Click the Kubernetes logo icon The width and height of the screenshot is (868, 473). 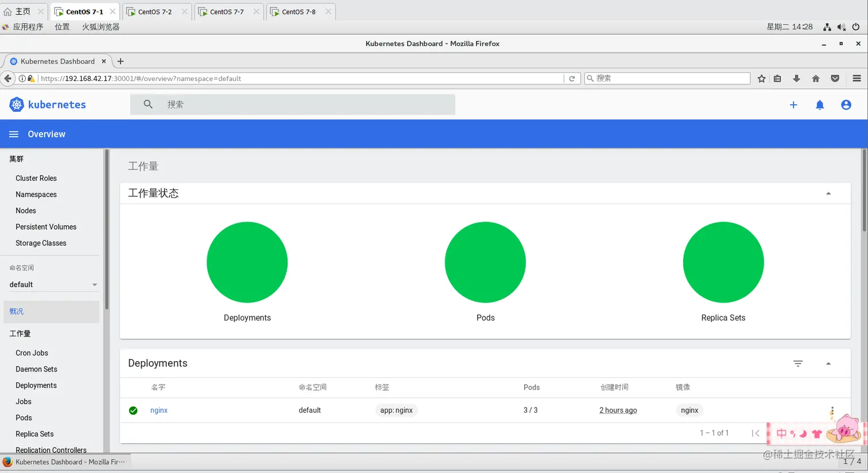17,104
